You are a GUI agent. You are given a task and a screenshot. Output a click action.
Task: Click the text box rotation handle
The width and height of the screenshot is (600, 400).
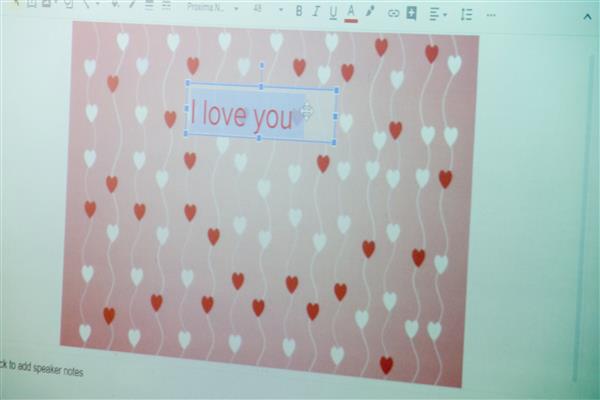click(262, 65)
